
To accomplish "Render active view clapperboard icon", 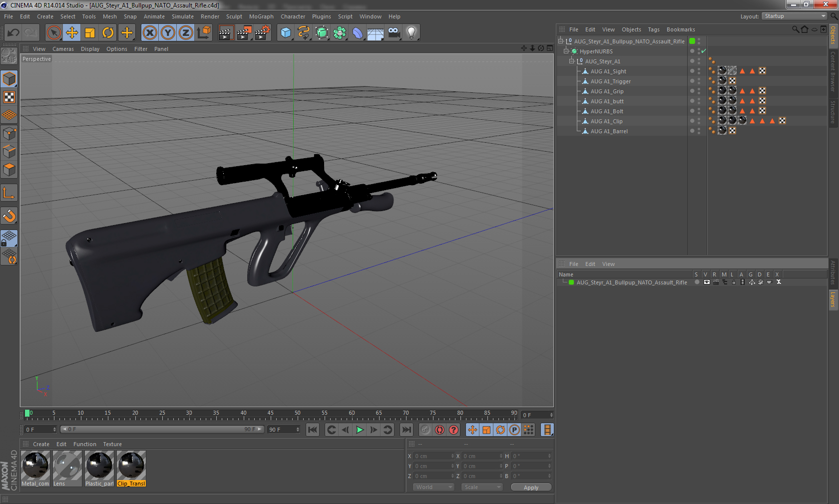I will 226,33.
